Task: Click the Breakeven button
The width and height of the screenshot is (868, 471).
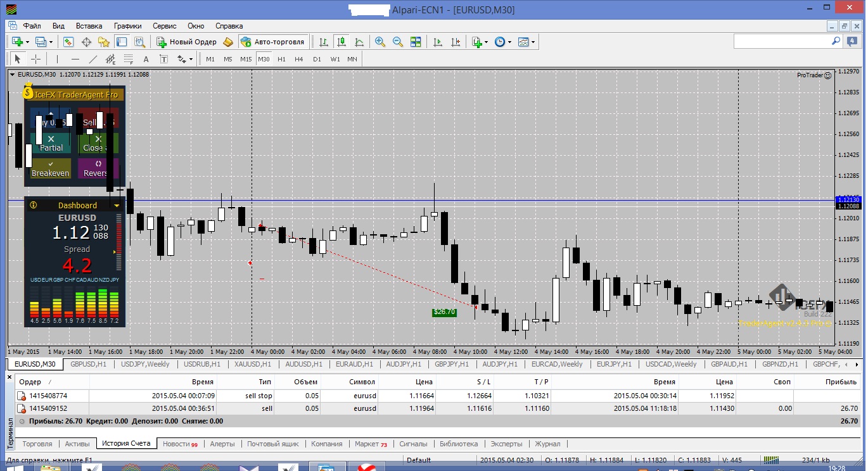Action: (51, 168)
